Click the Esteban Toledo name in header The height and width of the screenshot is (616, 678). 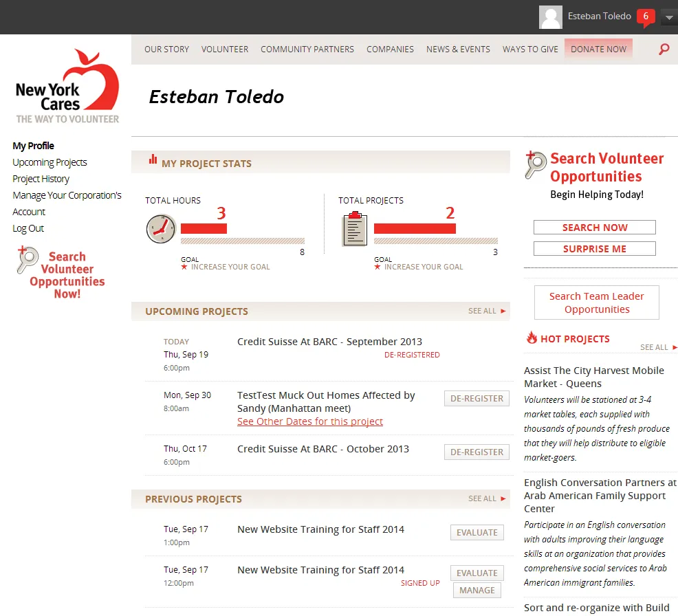point(600,16)
